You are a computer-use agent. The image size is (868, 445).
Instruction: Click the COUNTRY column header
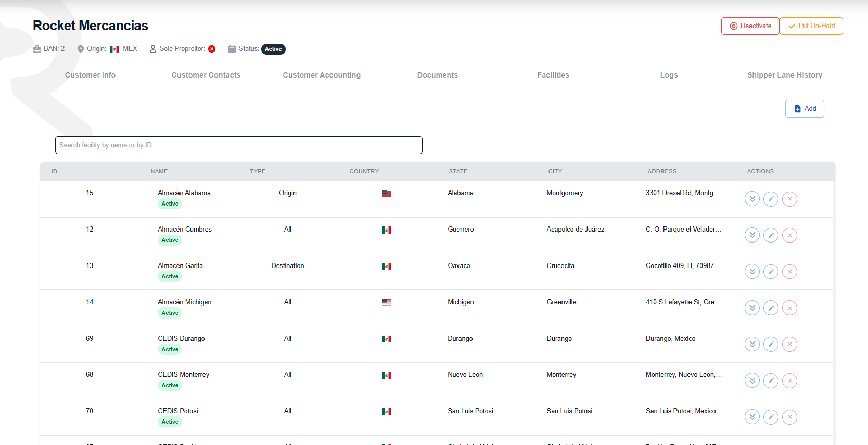tap(364, 171)
